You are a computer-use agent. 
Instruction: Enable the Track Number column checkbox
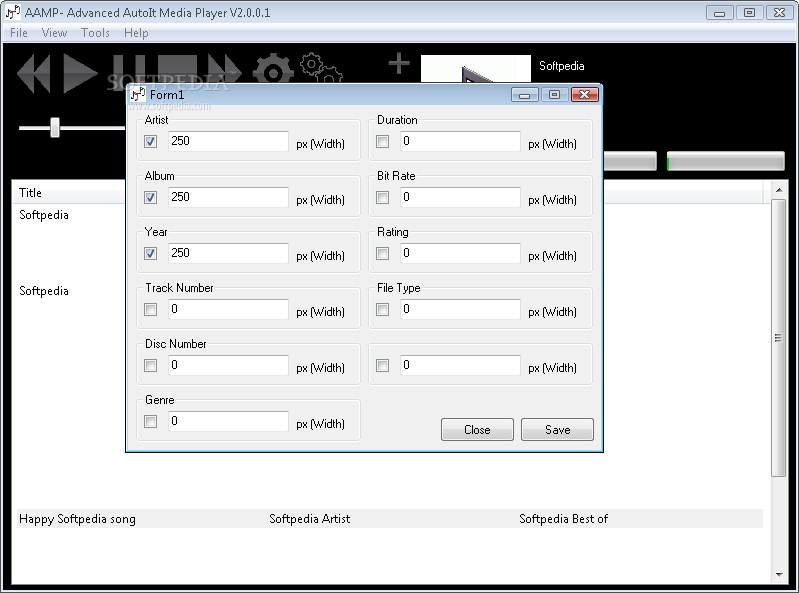[150, 310]
